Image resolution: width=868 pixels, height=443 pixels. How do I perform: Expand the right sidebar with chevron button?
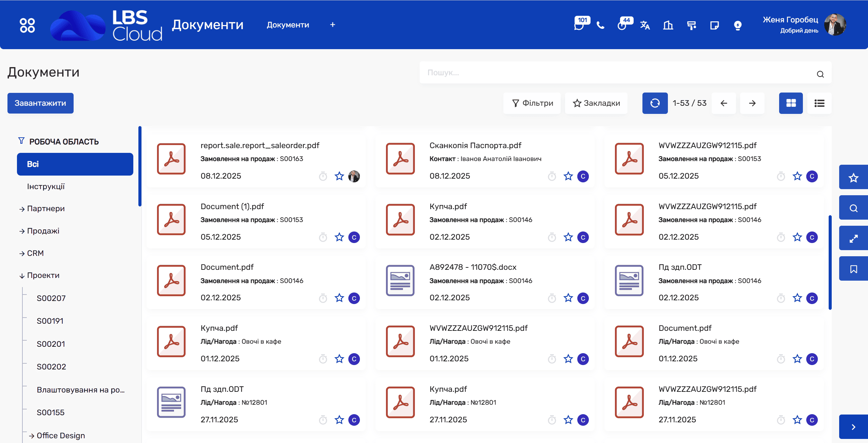point(853,427)
